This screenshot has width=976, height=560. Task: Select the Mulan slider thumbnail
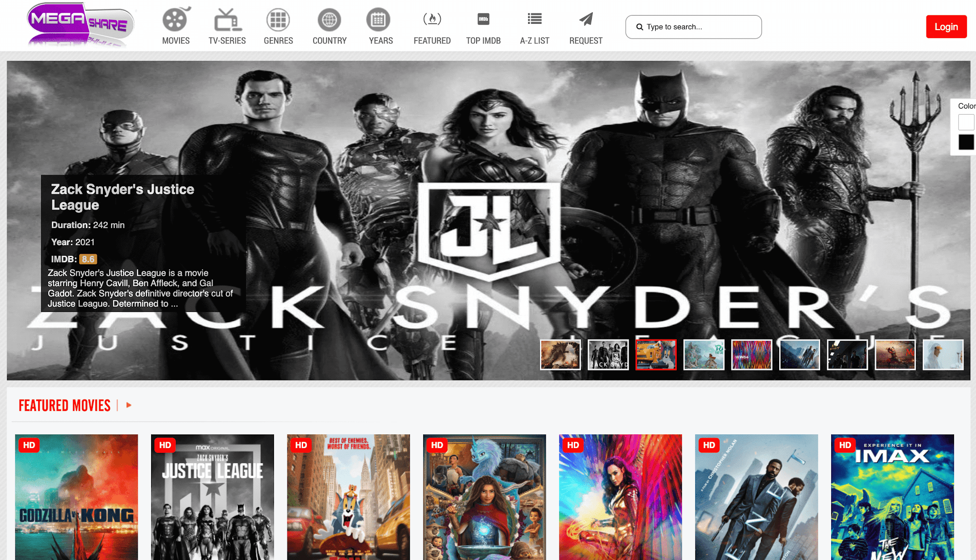click(895, 355)
